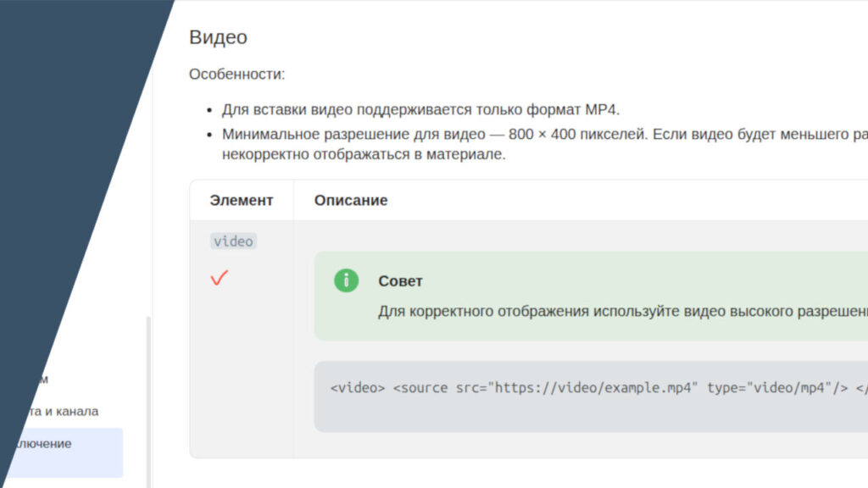Click the Особенности label
Screen dimensions: 868x488
(x=236, y=75)
